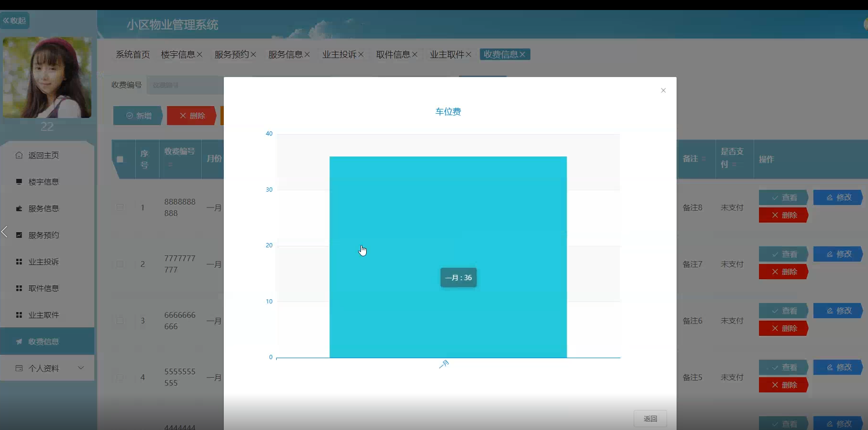Switch to 楼宇信息 tab
Screen dimensions: 868x430
point(178,55)
